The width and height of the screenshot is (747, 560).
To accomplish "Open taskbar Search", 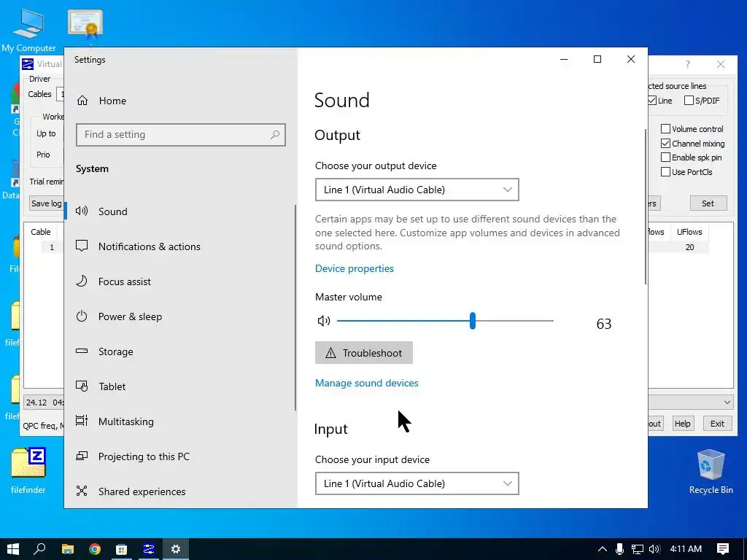I will click(x=40, y=549).
